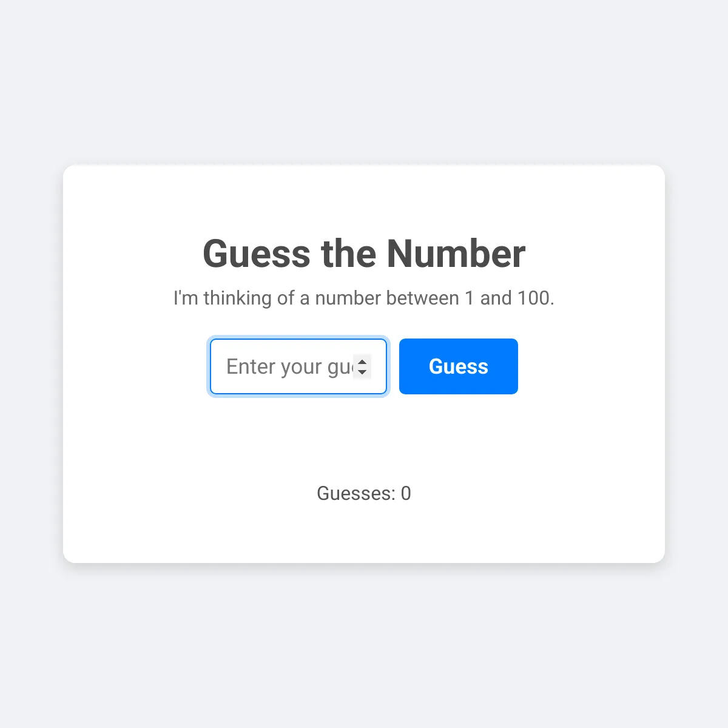Click the '100' in the range description

coord(533,298)
